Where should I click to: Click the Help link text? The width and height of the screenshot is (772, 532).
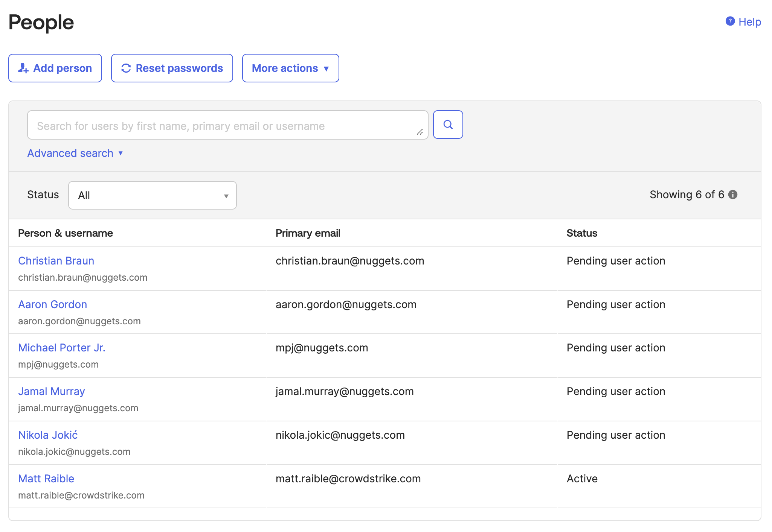[x=749, y=22]
